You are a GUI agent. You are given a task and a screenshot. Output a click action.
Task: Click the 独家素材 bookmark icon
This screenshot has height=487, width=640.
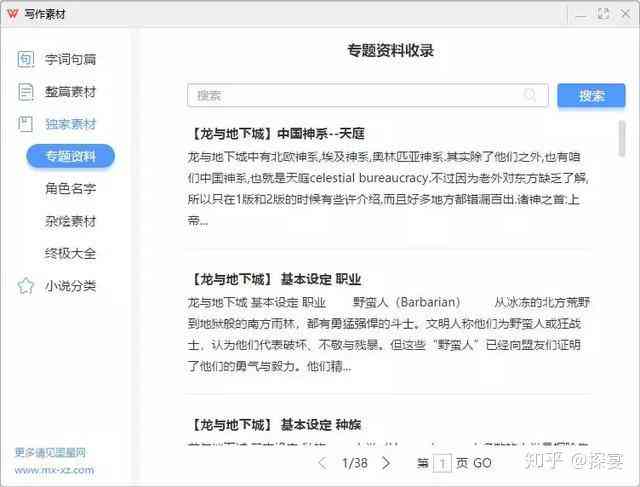(x=26, y=124)
